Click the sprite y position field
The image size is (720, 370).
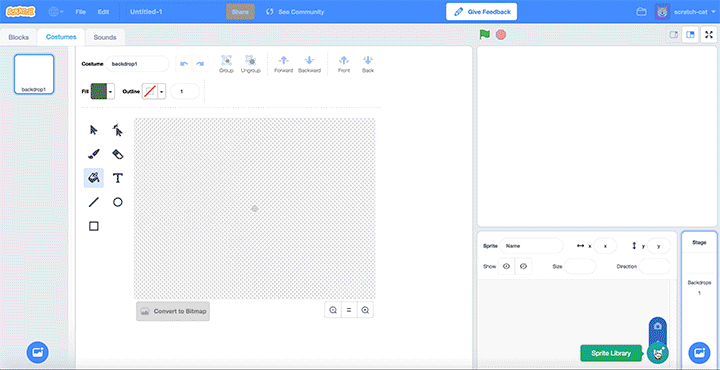(x=659, y=246)
